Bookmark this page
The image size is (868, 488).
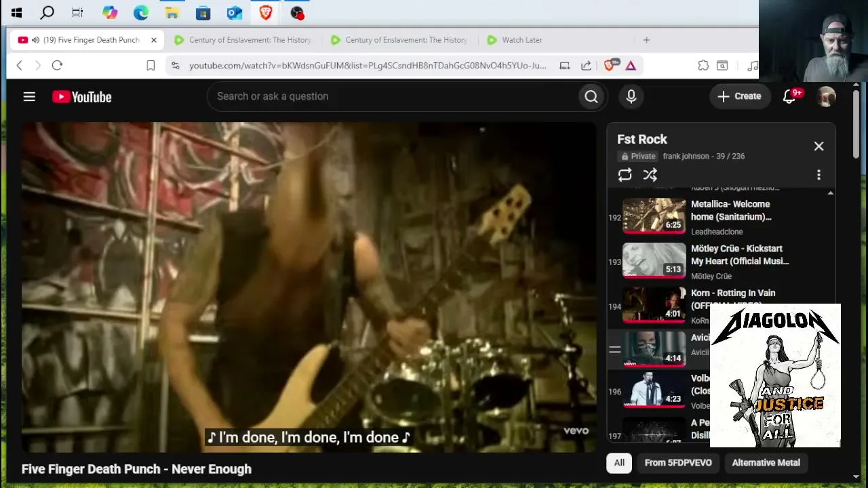[151, 65]
